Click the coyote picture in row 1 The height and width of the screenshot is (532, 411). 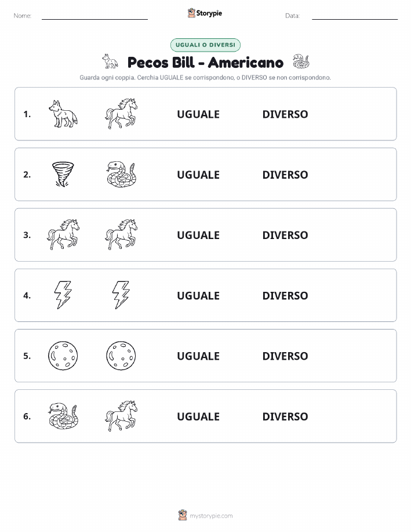point(63,114)
